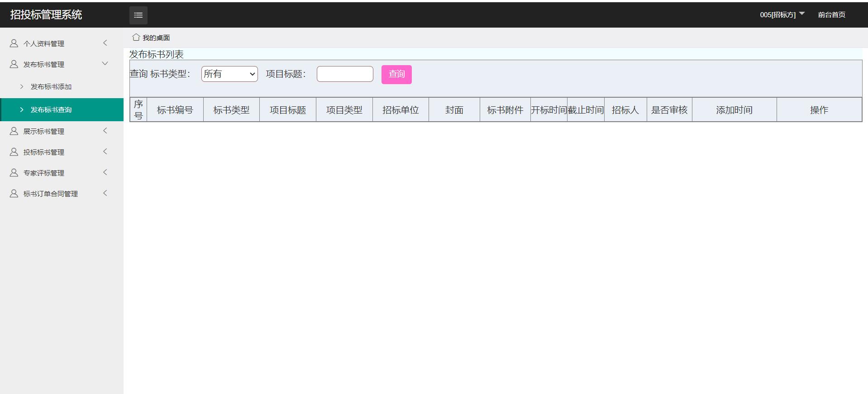The height and width of the screenshot is (394, 868).
Task: Expand 投标标书管理 chevron
Action: [105, 152]
